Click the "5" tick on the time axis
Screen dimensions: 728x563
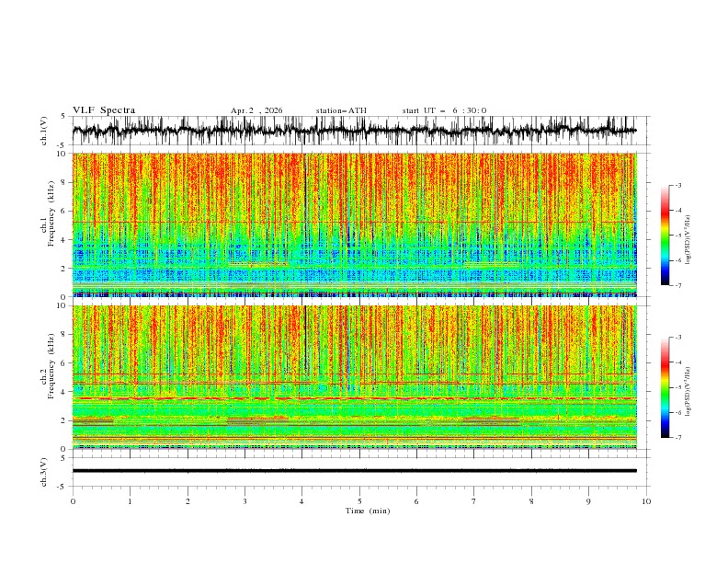359,501
